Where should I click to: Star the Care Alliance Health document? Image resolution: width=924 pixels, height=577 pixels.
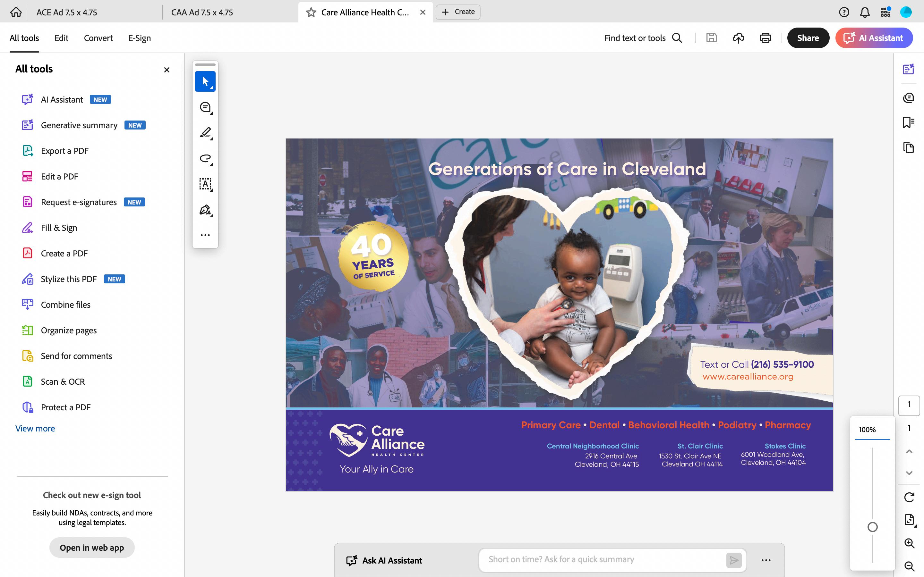[311, 13]
